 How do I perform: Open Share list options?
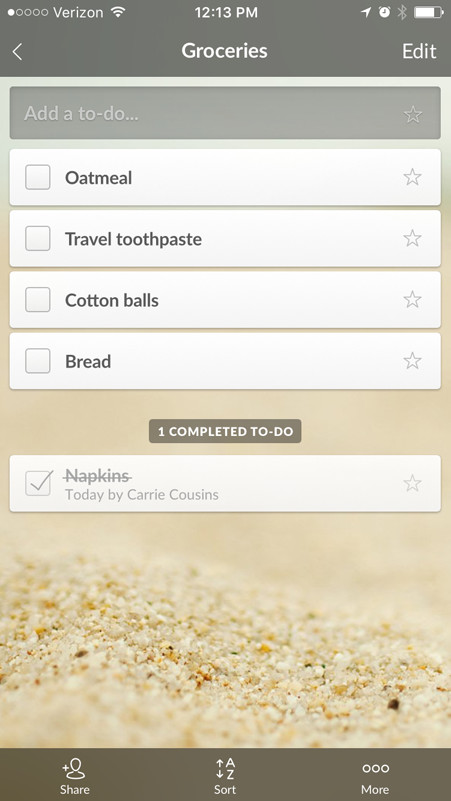coord(75,776)
